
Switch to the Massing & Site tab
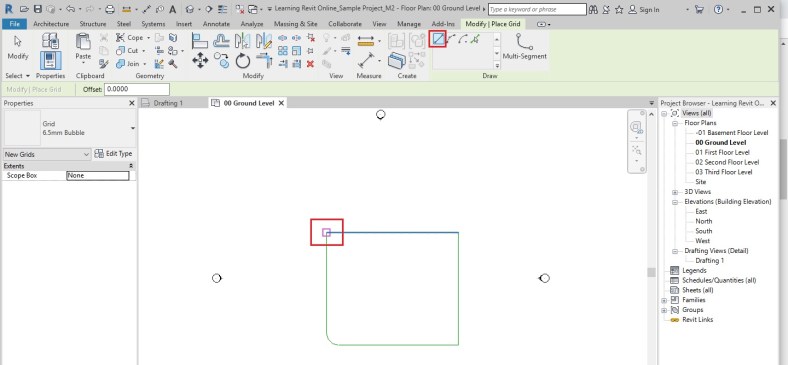(296, 24)
